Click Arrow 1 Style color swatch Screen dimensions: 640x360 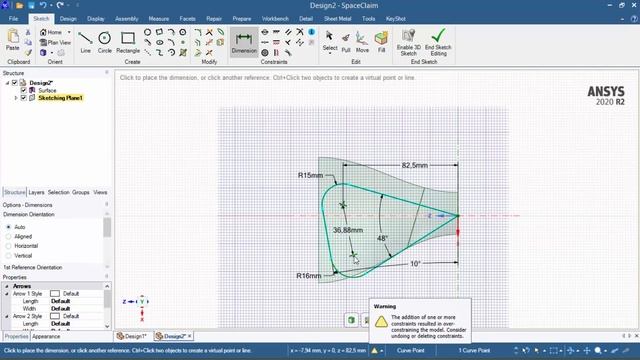pyautogui.click(x=55, y=293)
